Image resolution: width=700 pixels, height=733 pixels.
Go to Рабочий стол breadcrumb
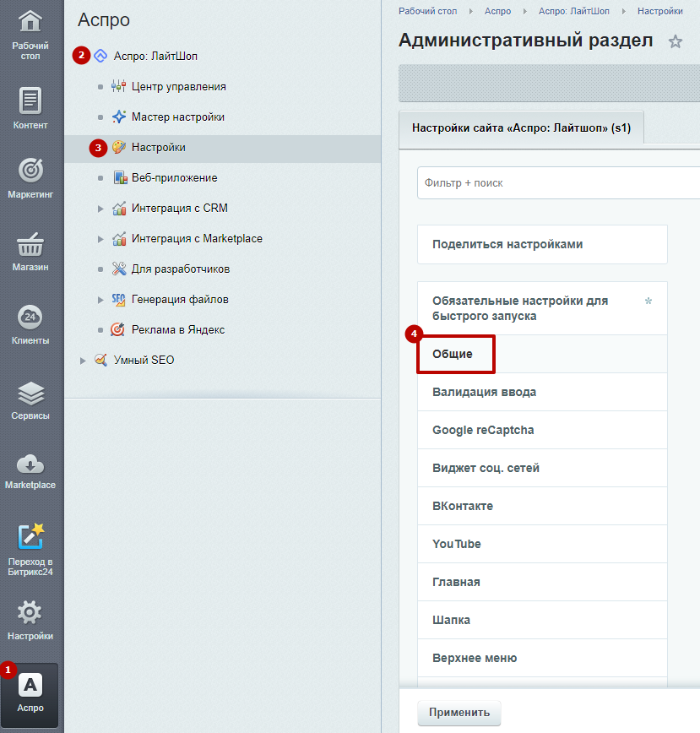coord(427,11)
